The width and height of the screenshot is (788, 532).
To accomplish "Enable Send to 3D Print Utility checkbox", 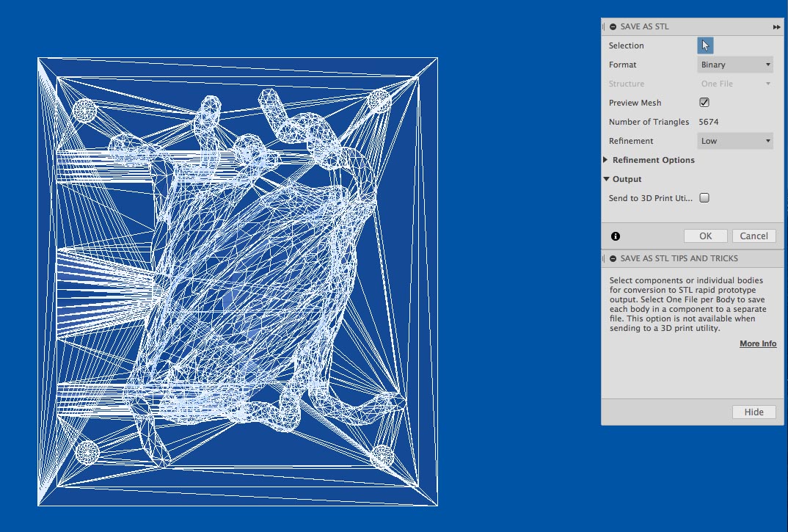I will [x=704, y=198].
